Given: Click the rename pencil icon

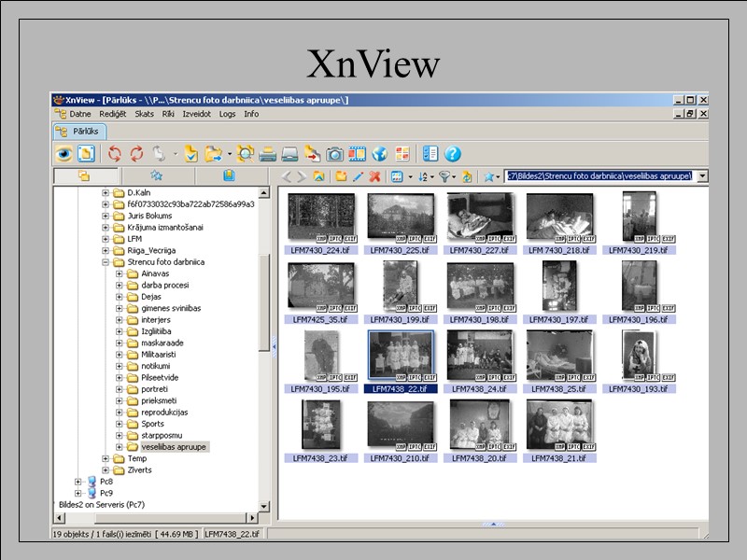Looking at the screenshot, I should (x=358, y=176).
